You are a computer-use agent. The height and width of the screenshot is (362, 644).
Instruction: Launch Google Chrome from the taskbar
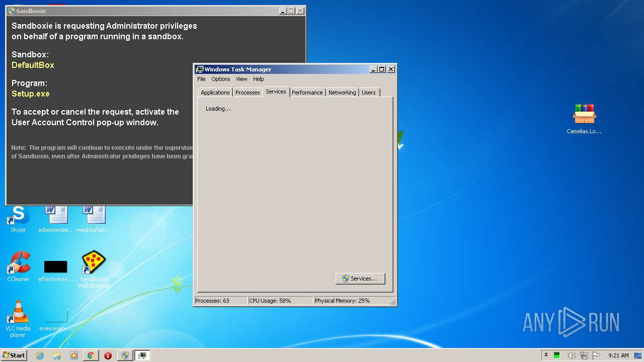[91, 355]
